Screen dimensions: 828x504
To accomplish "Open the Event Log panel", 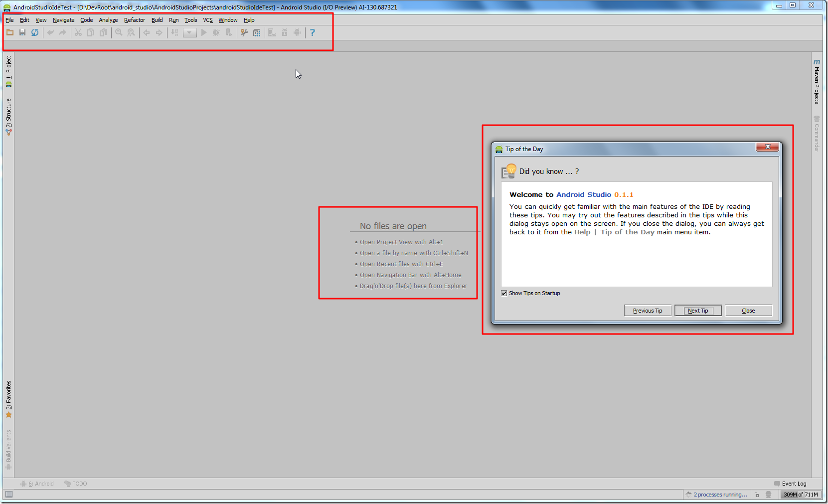I will [790, 484].
